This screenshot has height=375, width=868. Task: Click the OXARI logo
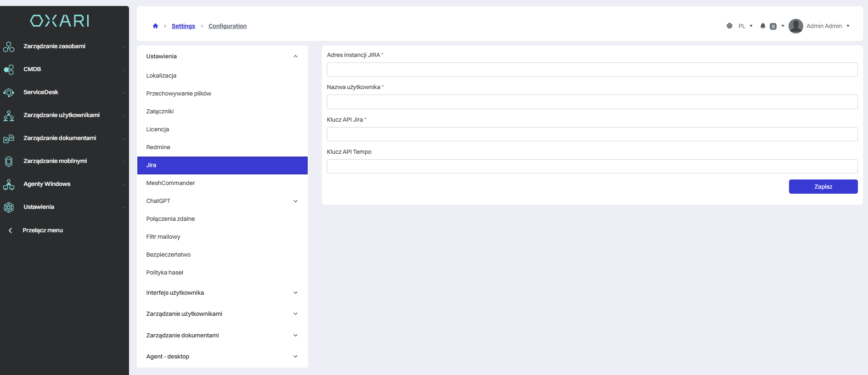60,21
